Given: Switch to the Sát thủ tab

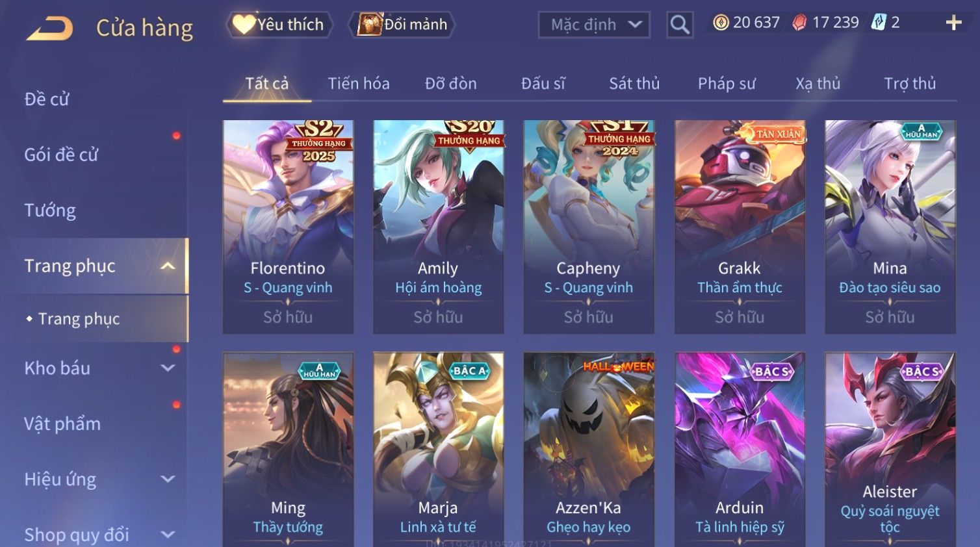Looking at the screenshot, I should [x=634, y=84].
